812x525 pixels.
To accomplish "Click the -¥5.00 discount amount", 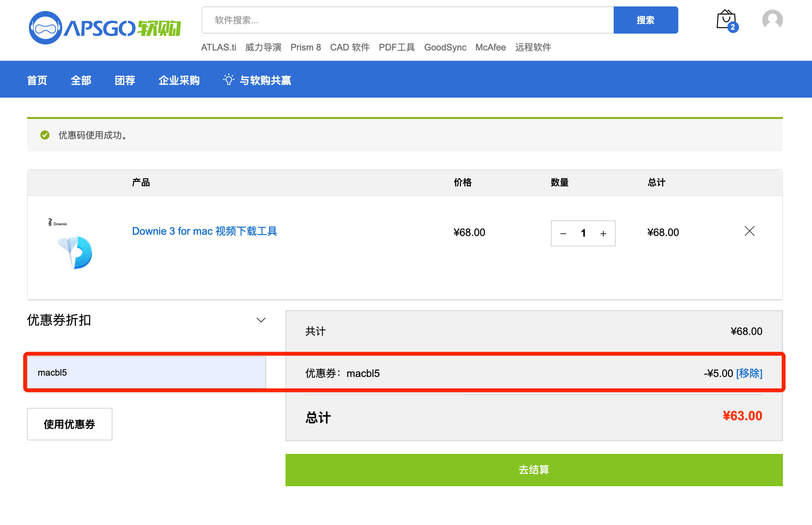I will (718, 373).
